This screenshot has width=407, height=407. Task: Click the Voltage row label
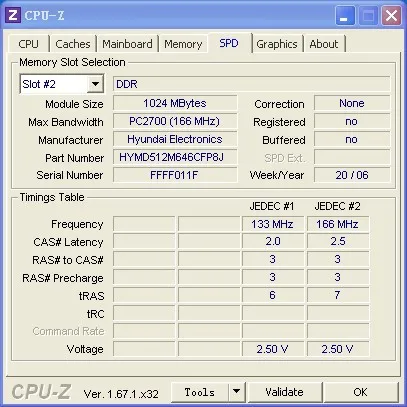pos(85,349)
